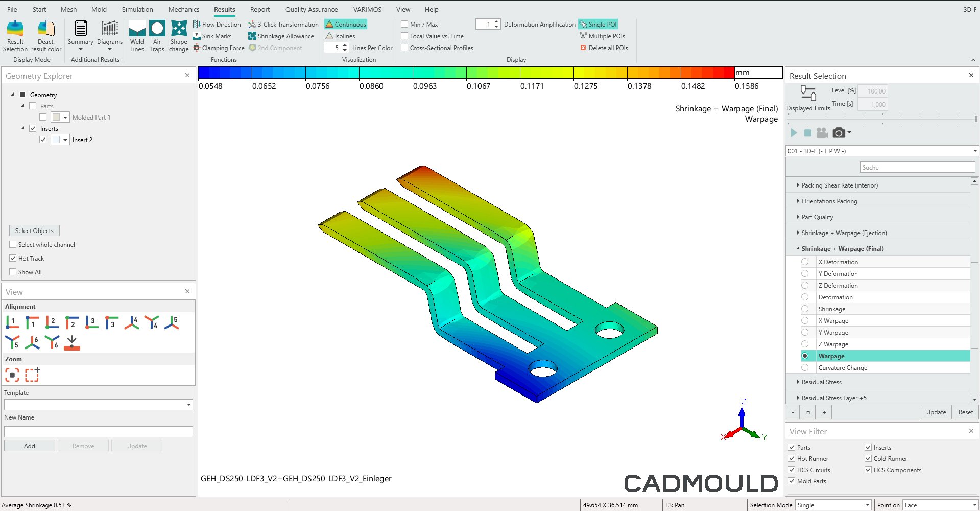Open the Simulation menu tab

tap(137, 9)
